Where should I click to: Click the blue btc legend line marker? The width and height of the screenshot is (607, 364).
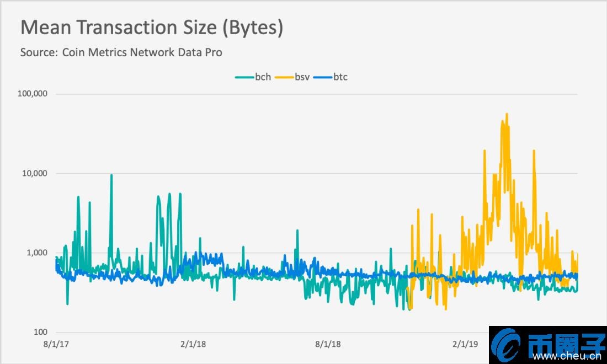point(322,77)
